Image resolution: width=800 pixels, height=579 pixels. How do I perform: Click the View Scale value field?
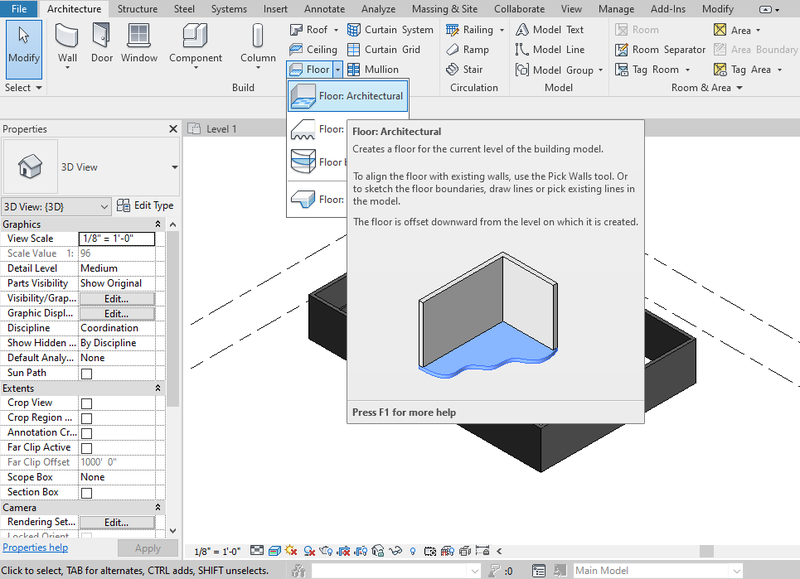117,238
